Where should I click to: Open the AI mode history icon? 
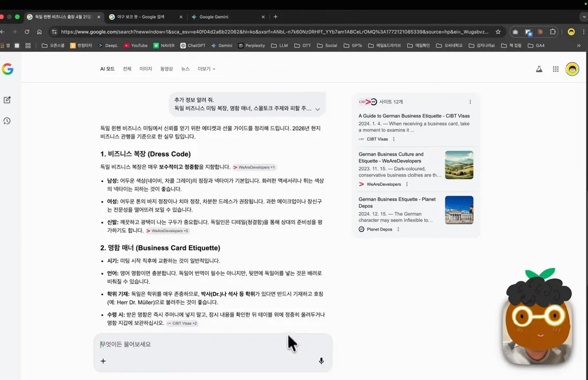7,120
